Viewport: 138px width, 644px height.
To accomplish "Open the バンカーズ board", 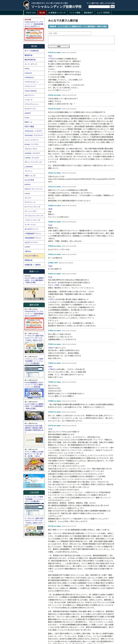I will coord(34,100).
